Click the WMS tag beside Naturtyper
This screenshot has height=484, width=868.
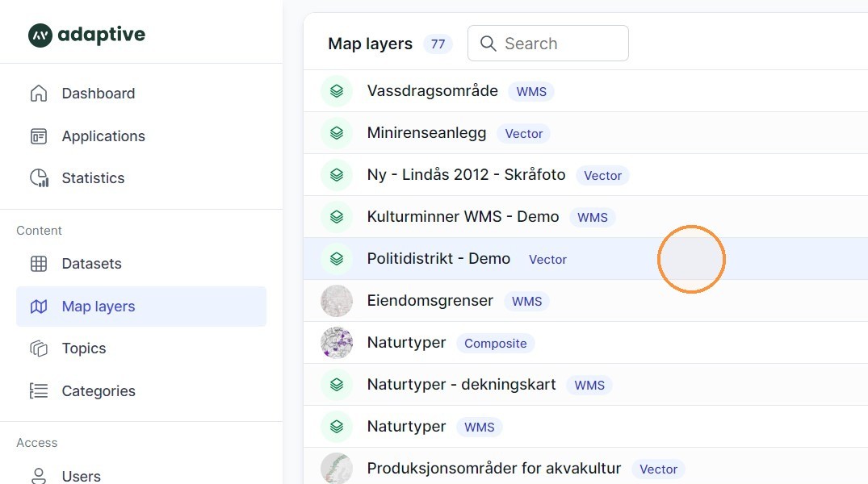pos(480,428)
